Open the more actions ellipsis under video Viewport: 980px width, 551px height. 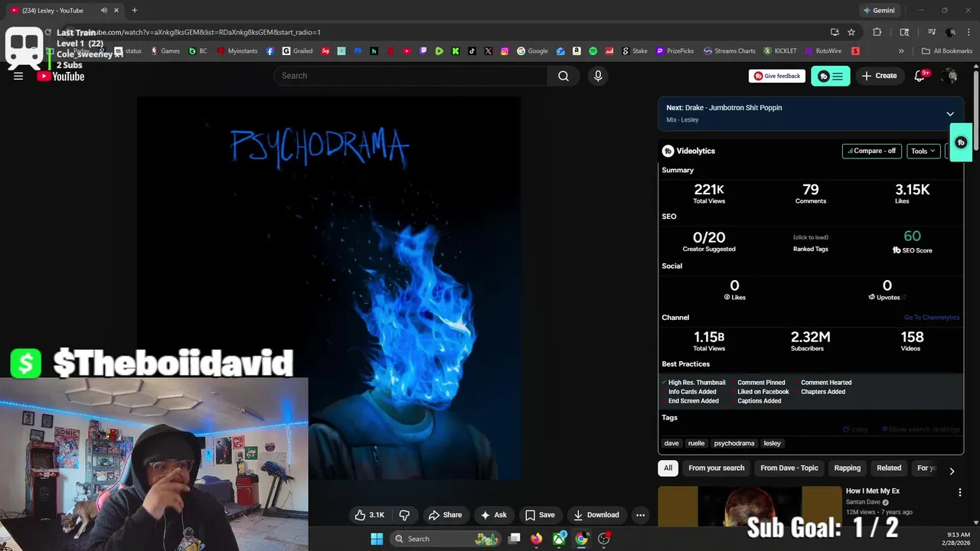tap(641, 515)
